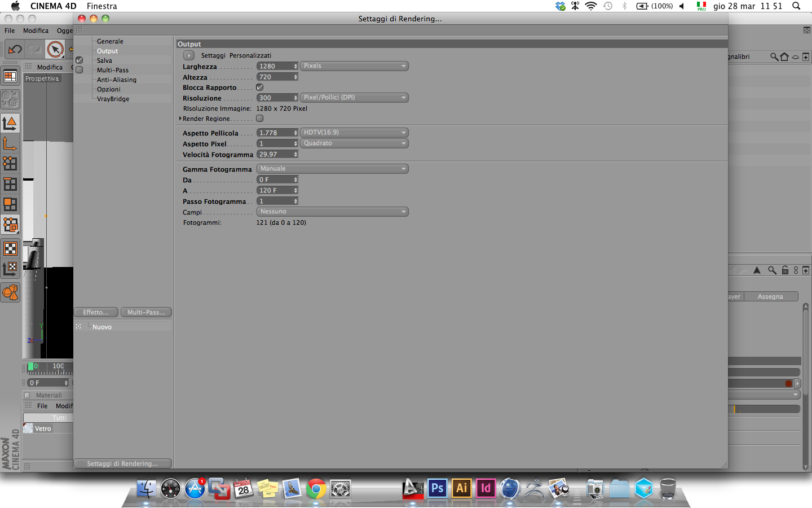Enable the Render Regione checkbox
The width and height of the screenshot is (812, 508).
260,119
